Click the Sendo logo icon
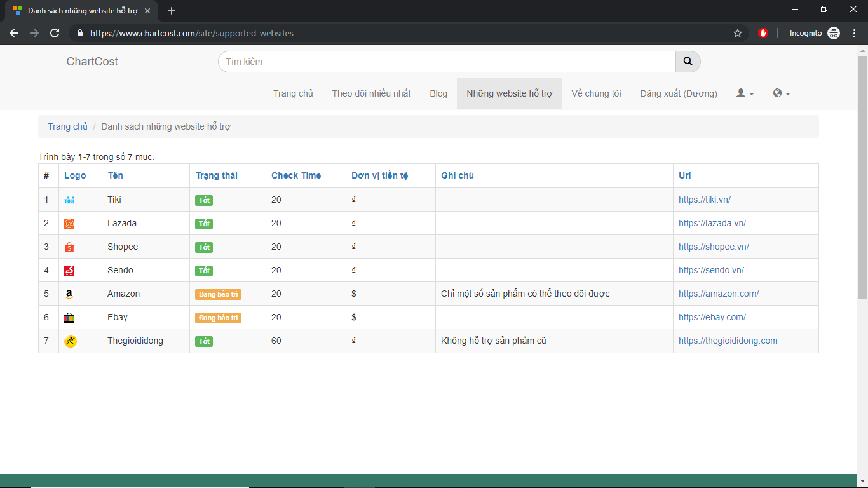 69,271
